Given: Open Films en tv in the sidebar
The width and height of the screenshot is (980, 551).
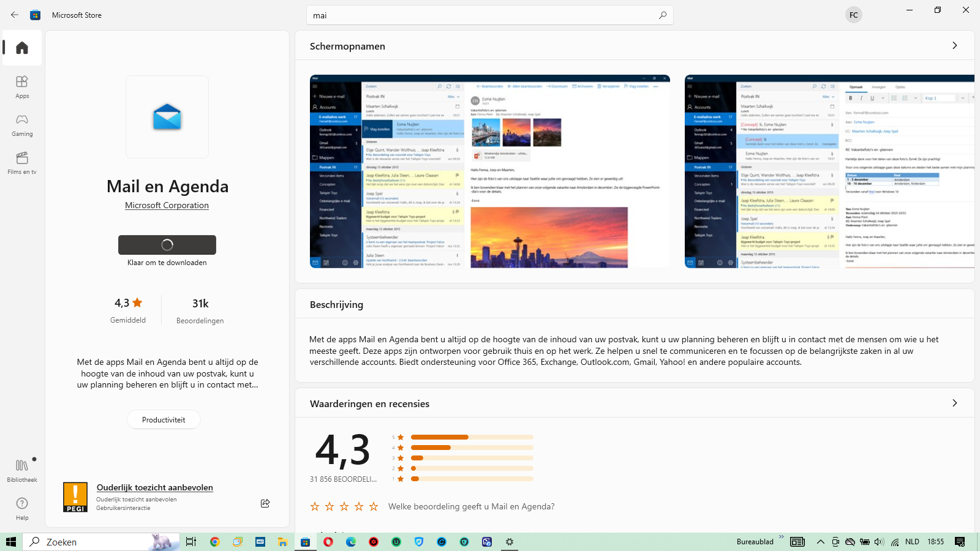Looking at the screenshot, I should (x=22, y=163).
